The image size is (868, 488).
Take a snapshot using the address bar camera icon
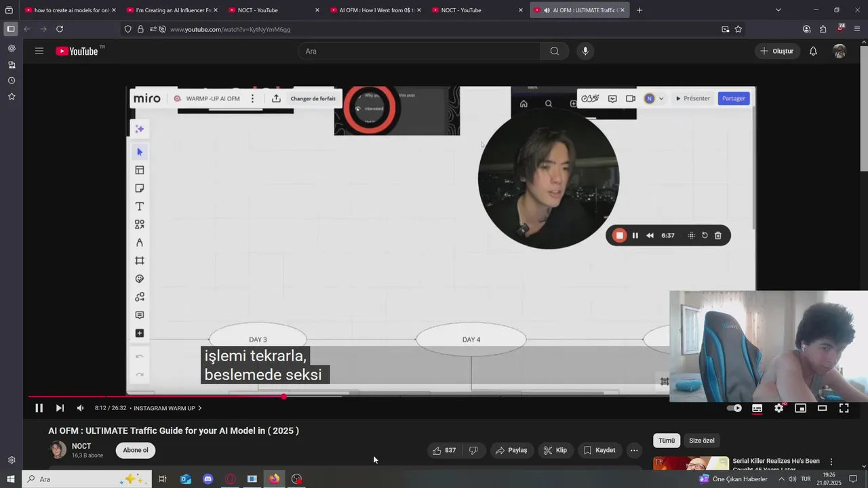coord(726,29)
